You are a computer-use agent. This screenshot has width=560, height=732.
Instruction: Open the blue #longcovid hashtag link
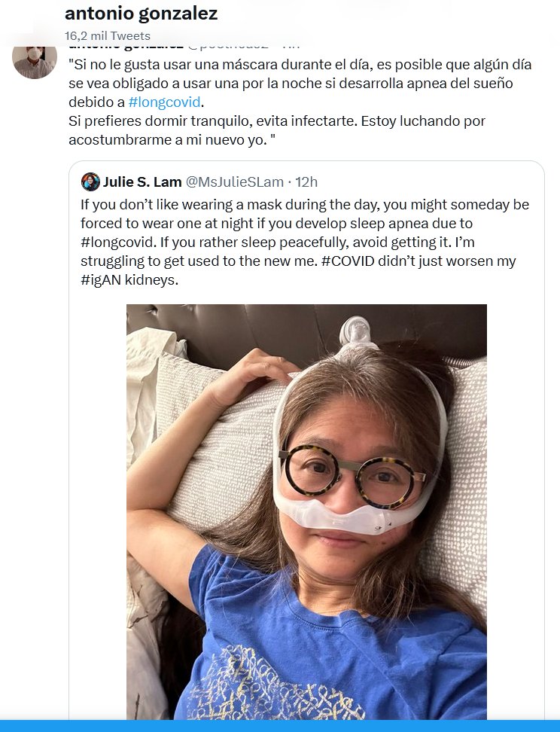point(164,102)
